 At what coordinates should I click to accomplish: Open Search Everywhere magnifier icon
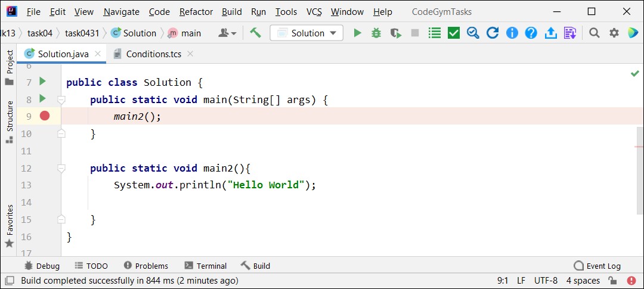click(x=595, y=33)
